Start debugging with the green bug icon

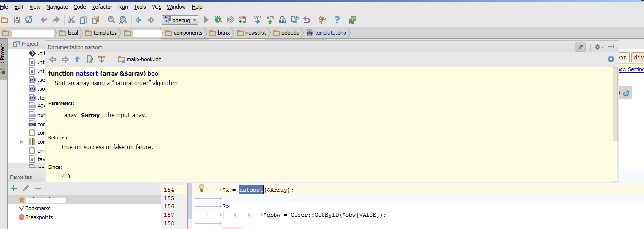coord(218,20)
